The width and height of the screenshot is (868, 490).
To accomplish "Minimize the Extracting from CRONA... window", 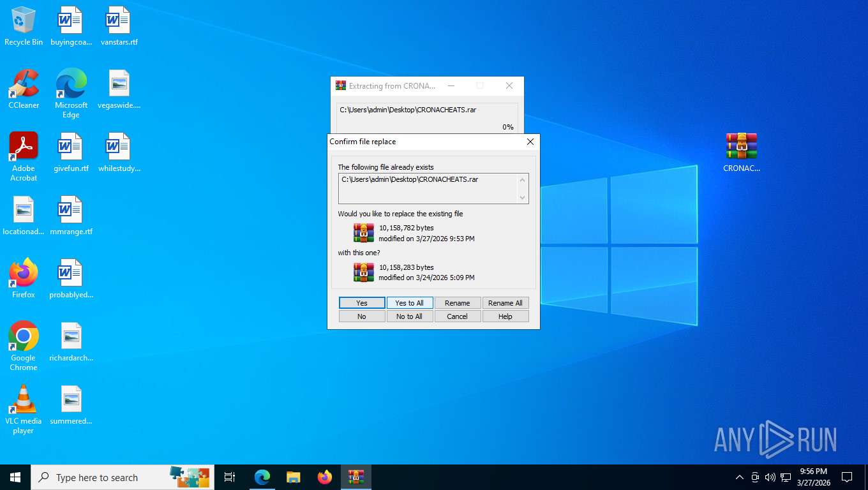I will pyautogui.click(x=451, y=85).
